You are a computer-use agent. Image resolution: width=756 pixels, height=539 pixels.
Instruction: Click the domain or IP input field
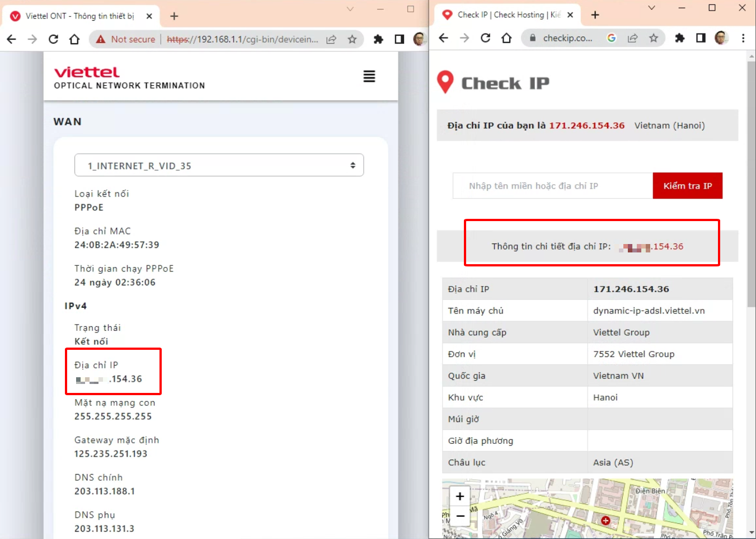(553, 186)
